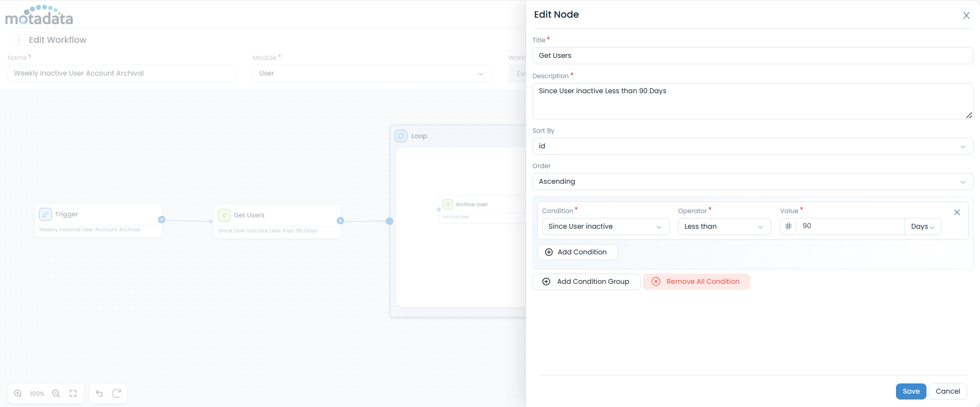Click the fit to screen icon
Screen dimensions: 980x407
[73, 394]
